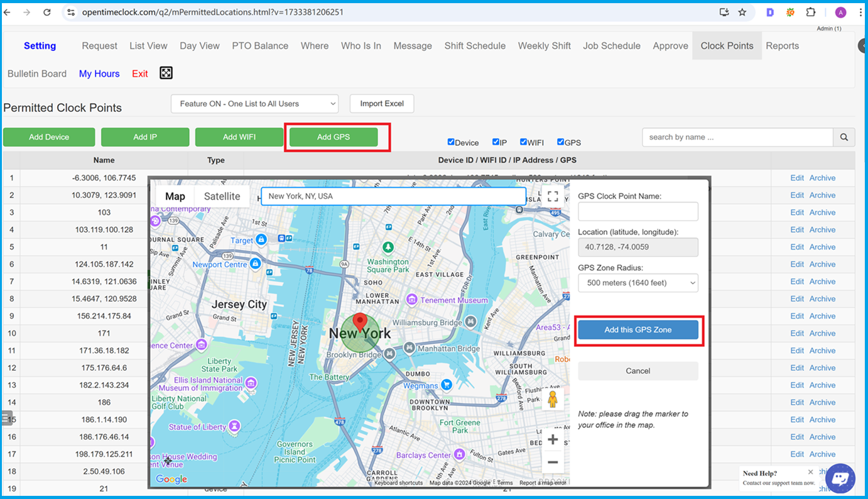The height and width of the screenshot is (499, 868).
Task: Go to the List View tab
Action: pyautogui.click(x=148, y=46)
